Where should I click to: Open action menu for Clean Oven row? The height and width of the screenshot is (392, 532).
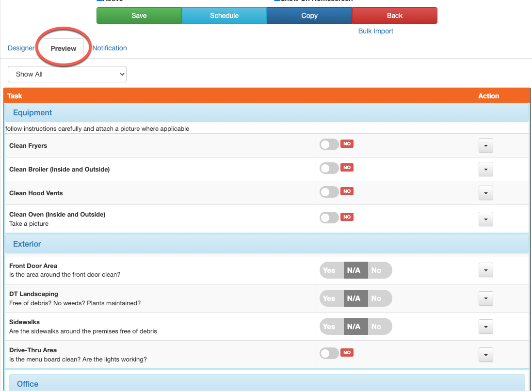(485, 219)
